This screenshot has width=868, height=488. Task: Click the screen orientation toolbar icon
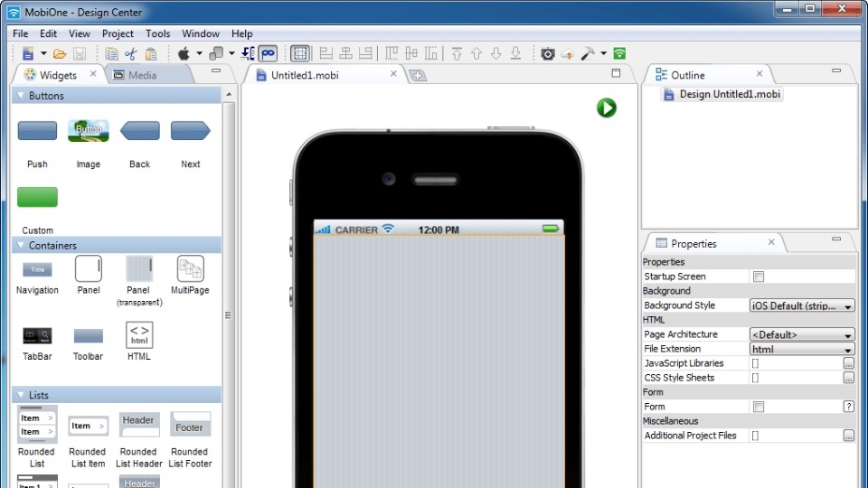point(216,53)
